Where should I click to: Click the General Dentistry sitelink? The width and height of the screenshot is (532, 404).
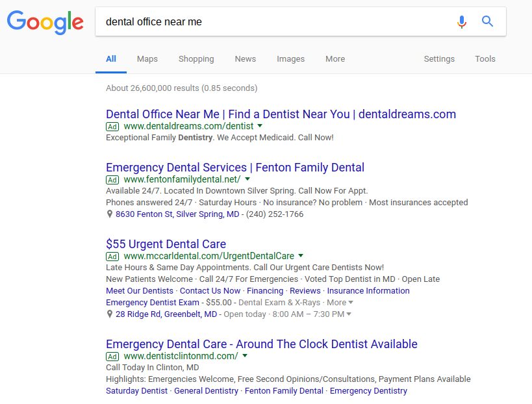click(206, 391)
